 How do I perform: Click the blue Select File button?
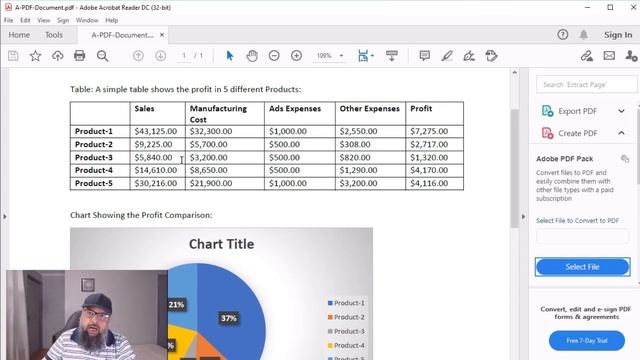[x=582, y=267]
